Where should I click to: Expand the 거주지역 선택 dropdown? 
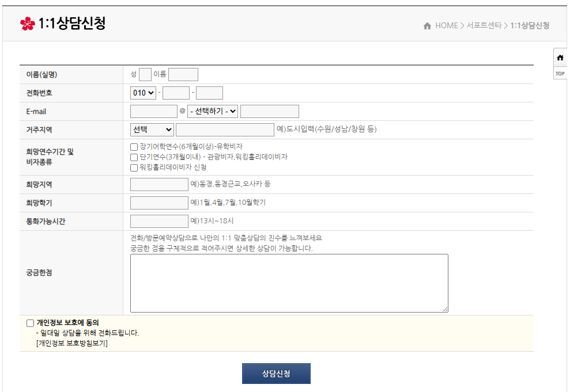pyautogui.click(x=152, y=130)
